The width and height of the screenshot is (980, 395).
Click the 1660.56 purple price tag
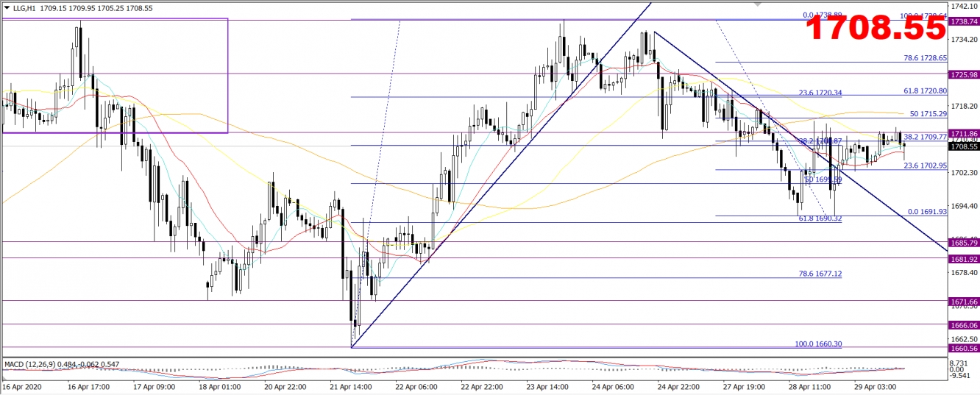click(964, 348)
